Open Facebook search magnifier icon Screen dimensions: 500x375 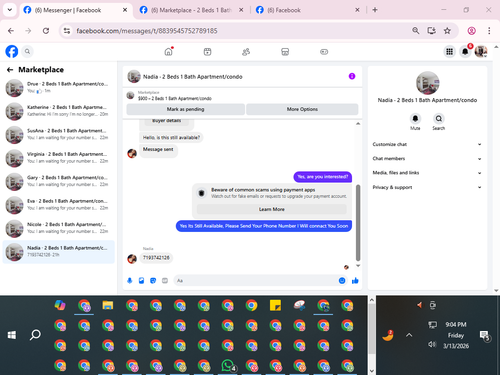27,52
